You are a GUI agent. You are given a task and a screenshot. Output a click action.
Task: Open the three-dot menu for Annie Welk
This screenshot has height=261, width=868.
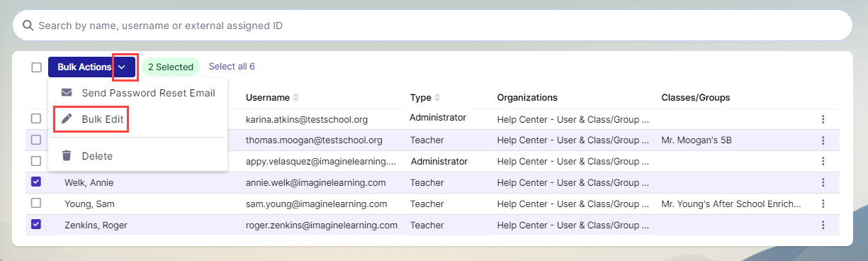pyautogui.click(x=823, y=182)
